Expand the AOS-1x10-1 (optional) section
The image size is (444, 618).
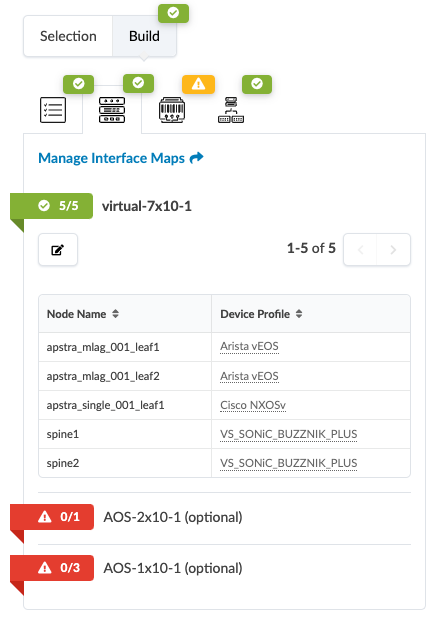pyautogui.click(x=173, y=568)
